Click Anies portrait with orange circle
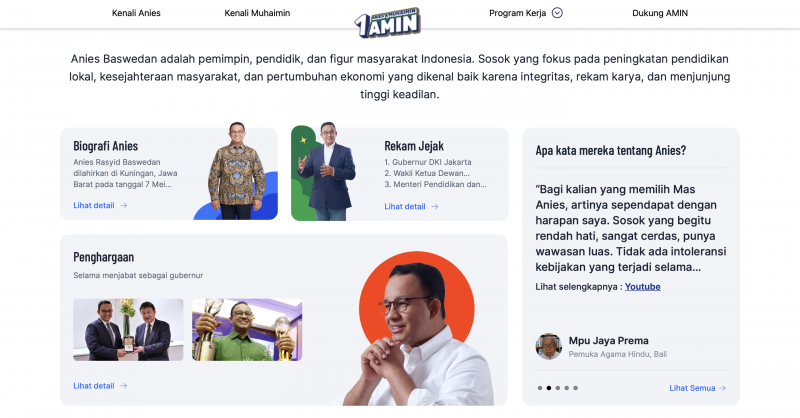This screenshot has height=418, width=800. 416,328
